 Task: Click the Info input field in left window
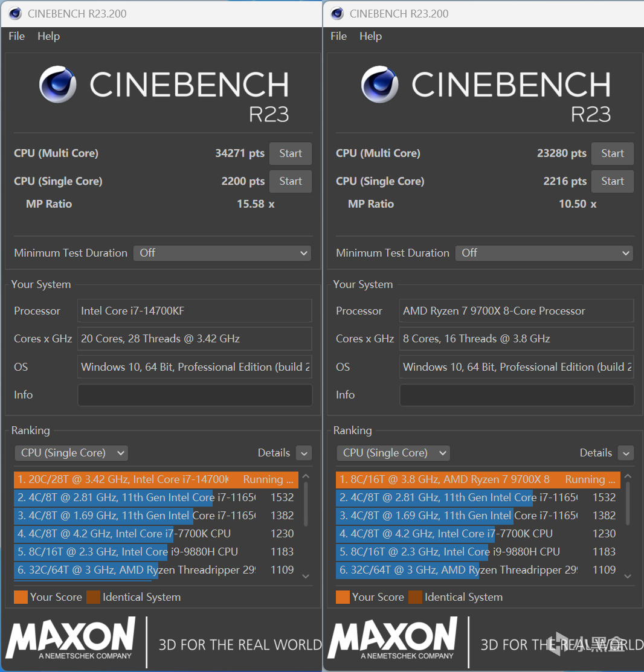click(x=195, y=395)
